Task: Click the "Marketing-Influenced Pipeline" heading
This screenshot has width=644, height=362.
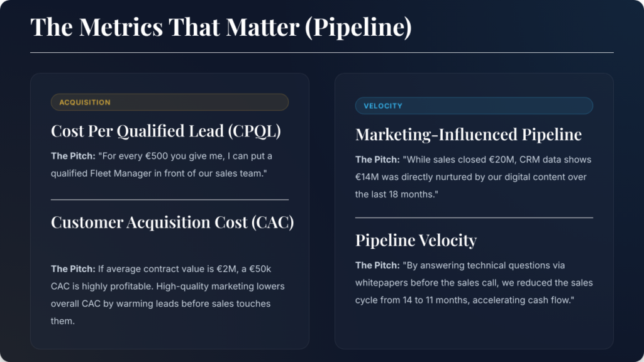Action: coord(468,134)
